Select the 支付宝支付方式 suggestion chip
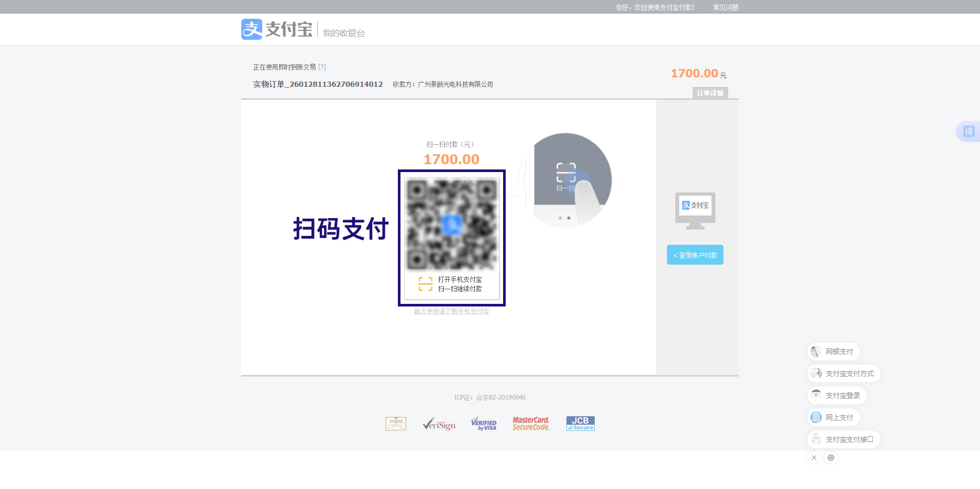The height and width of the screenshot is (489, 980). pos(843,373)
